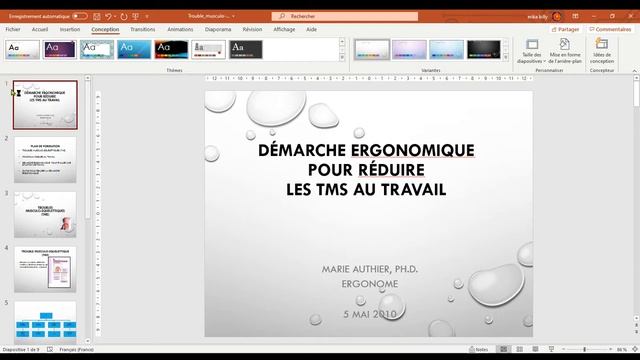Open the Undo history dropdown arrow
The height and width of the screenshot is (360, 640).
pyautogui.click(x=115, y=16)
